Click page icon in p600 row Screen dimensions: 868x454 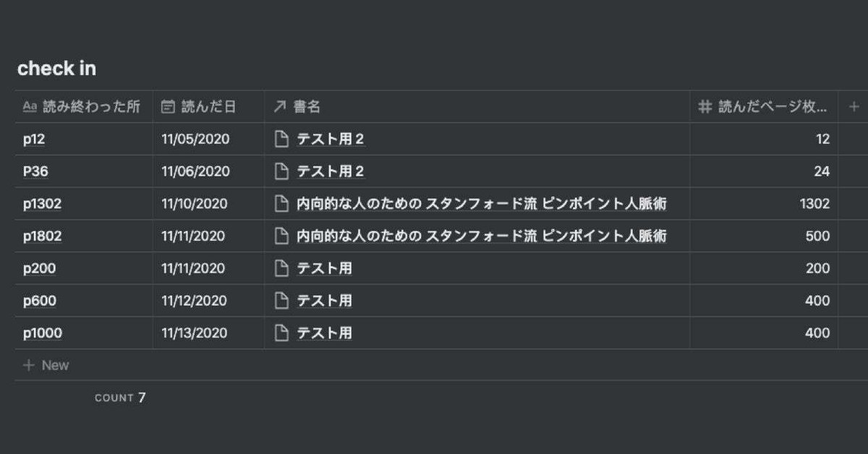(x=281, y=301)
